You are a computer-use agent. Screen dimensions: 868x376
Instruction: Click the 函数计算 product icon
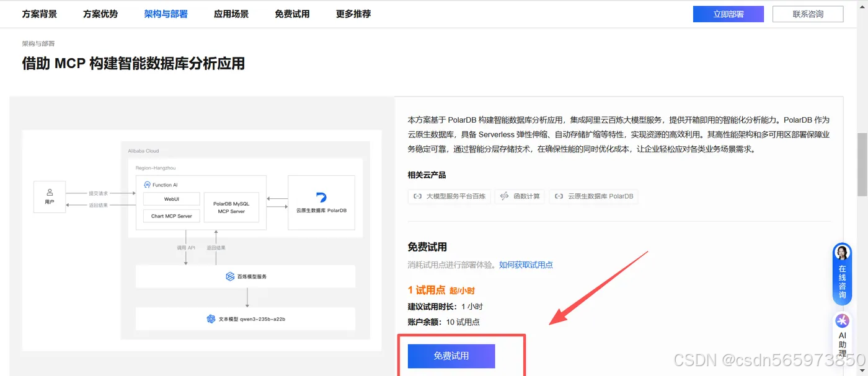503,196
